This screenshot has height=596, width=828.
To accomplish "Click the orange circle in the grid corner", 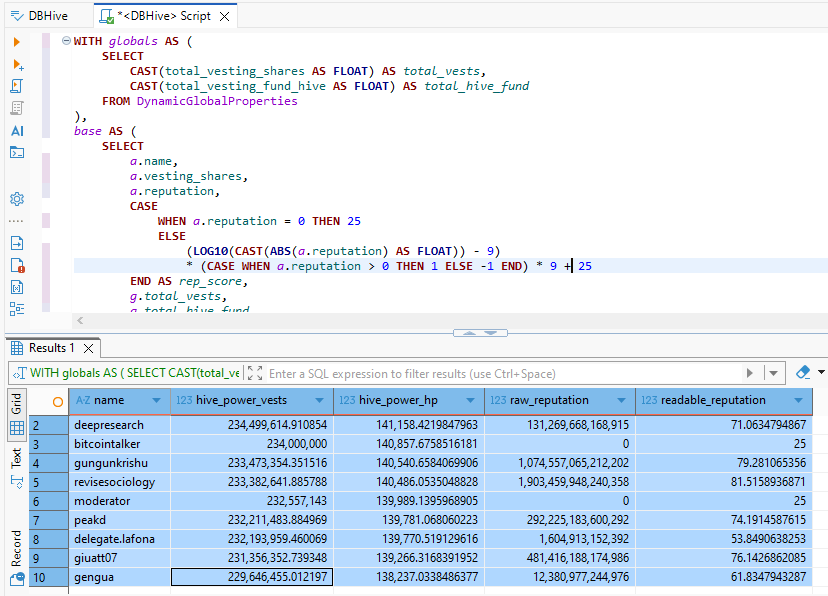I will [58, 402].
